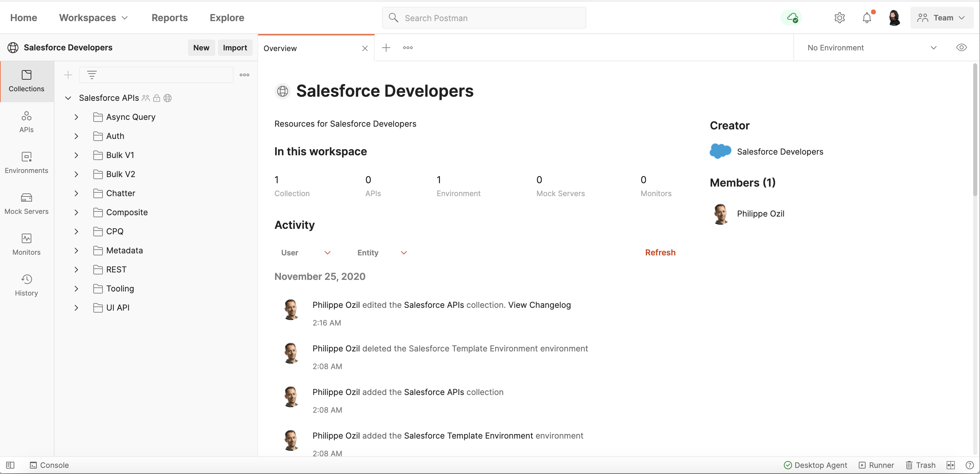Go to Home in top navigation

click(x=23, y=18)
